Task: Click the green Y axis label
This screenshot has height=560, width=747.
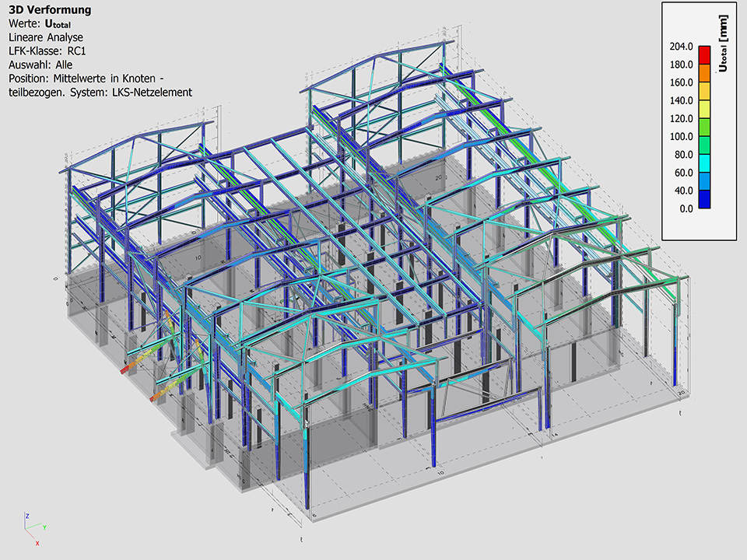Action: coord(46,527)
